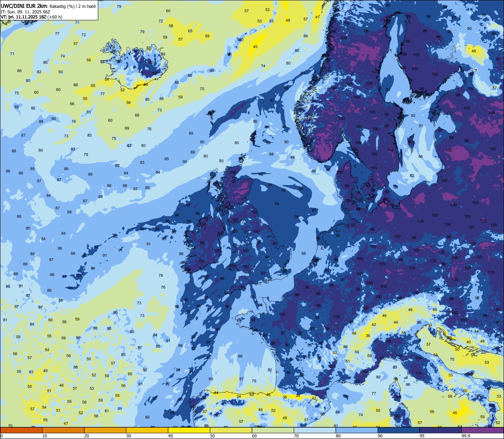The width and height of the screenshot is (504, 439).
Task: Click the 'Rakastig (%) í 2 m hæð' label
Action: 72,6
